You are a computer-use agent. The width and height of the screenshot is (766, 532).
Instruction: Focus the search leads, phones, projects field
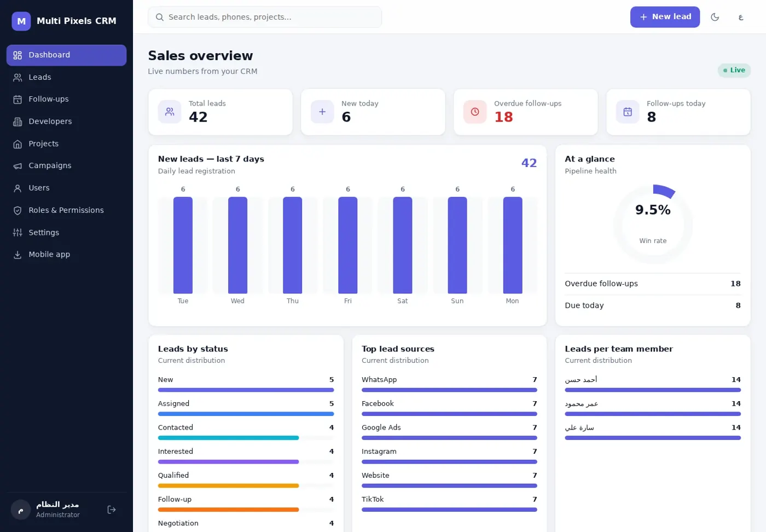pyautogui.click(x=265, y=17)
